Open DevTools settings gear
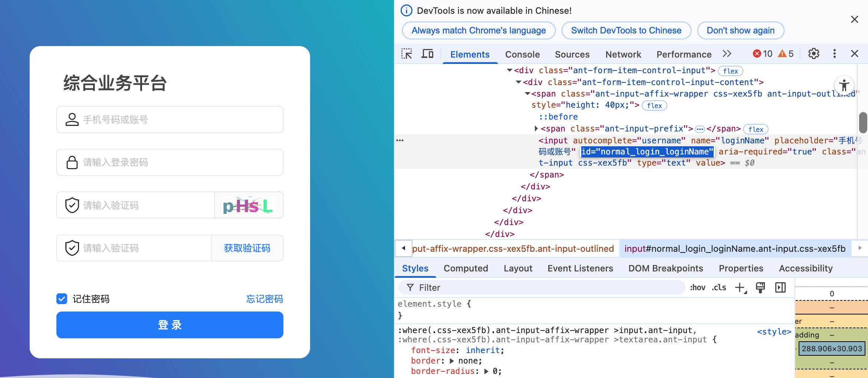868x378 pixels. click(814, 54)
